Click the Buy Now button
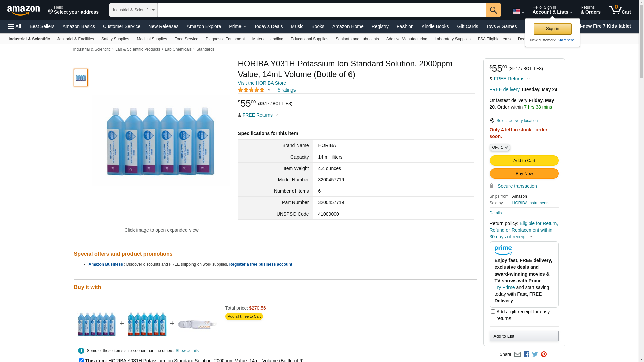644x362 pixels. pos(524,174)
